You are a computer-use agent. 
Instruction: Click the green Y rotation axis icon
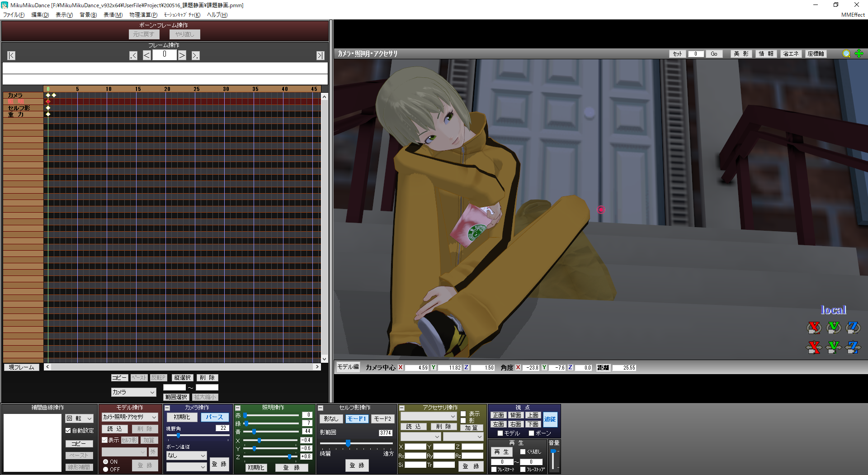click(834, 327)
